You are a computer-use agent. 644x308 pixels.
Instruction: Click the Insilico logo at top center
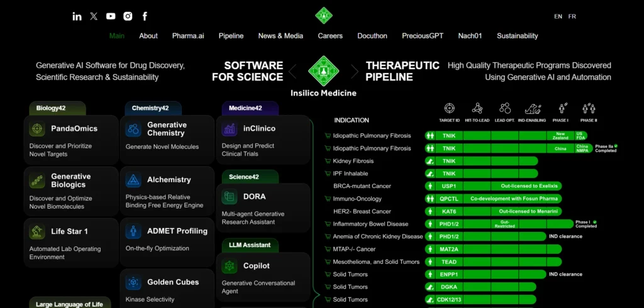323,15
